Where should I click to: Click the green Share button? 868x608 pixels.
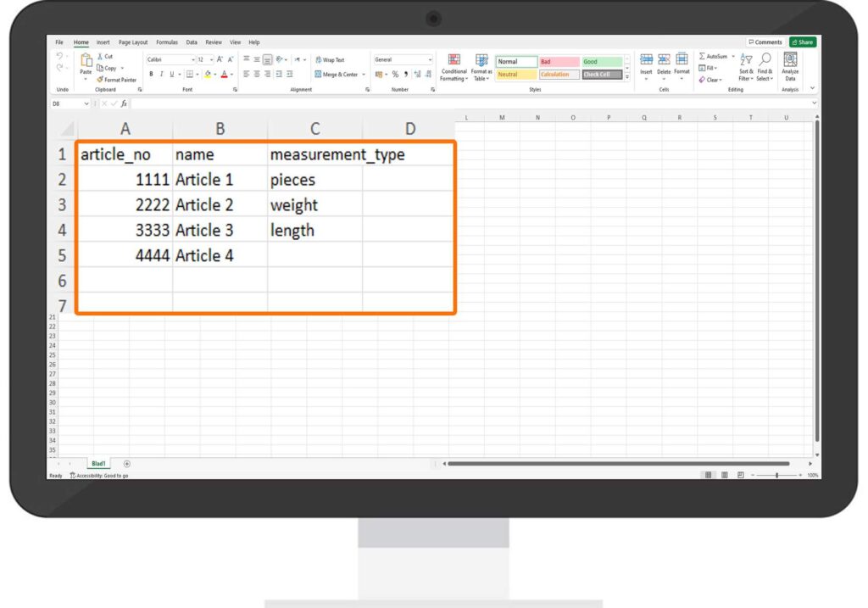[801, 42]
